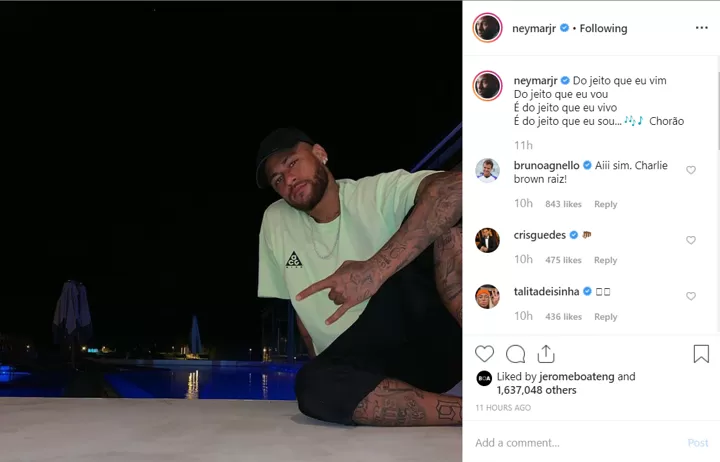720x462 pixels.
Task: Like the post with the heart icon
Action: (484, 354)
